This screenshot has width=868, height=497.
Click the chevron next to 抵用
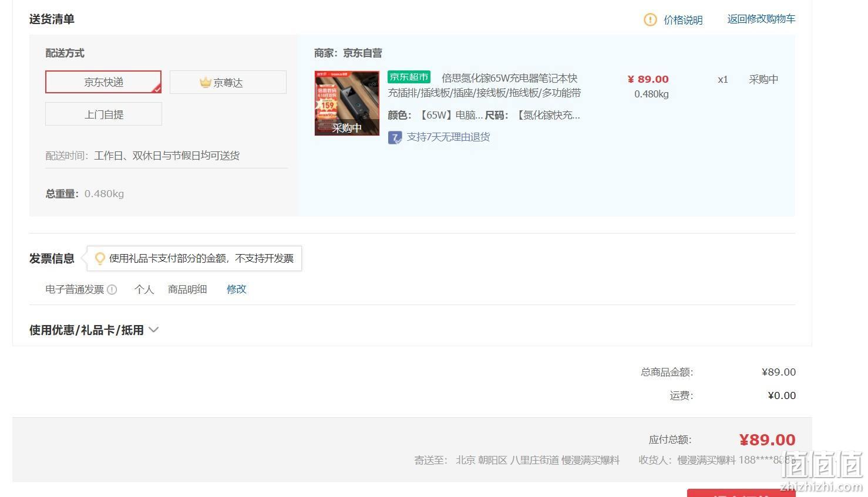[153, 330]
